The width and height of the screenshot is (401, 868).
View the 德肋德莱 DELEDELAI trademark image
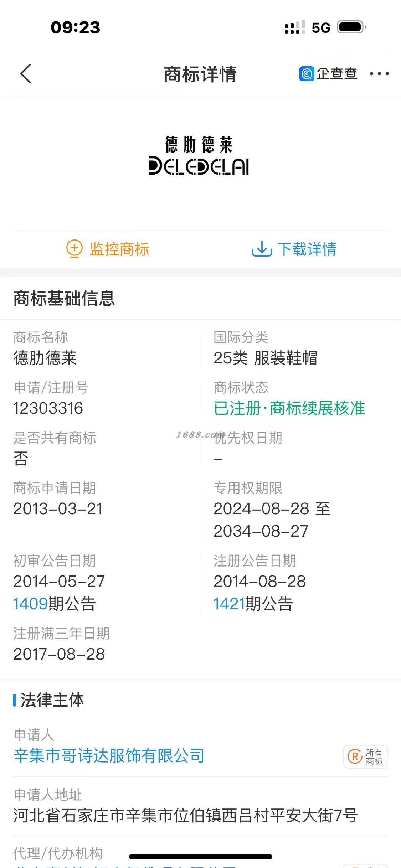point(199,155)
